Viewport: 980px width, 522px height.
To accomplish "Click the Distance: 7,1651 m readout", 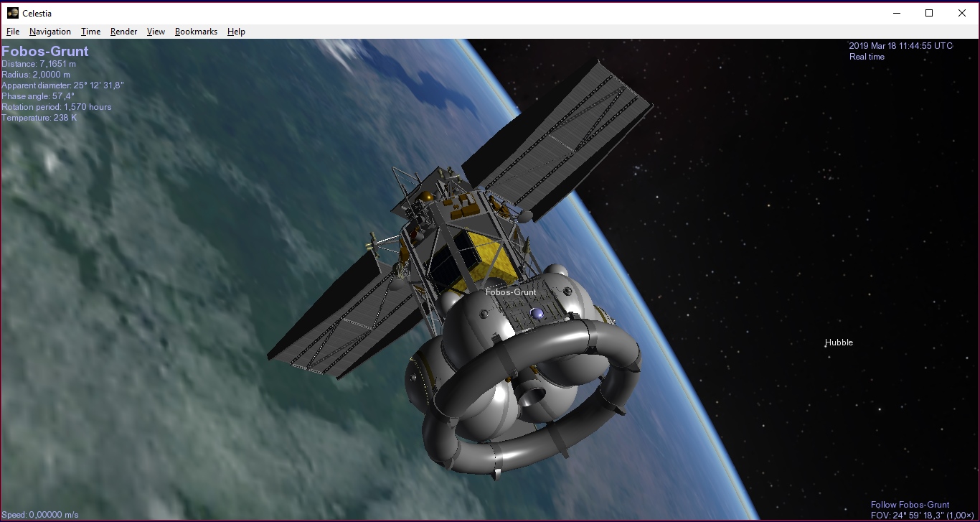I will pyautogui.click(x=39, y=64).
